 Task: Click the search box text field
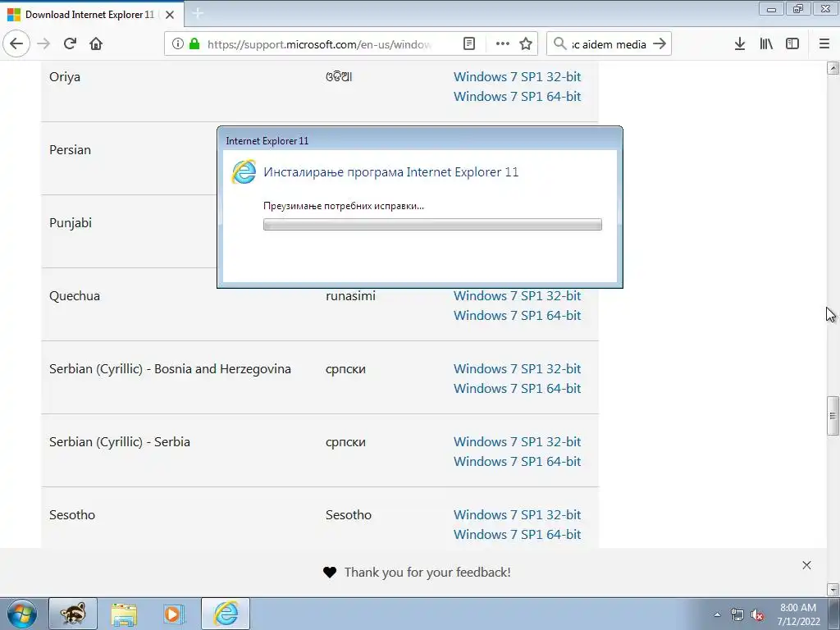(x=609, y=44)
